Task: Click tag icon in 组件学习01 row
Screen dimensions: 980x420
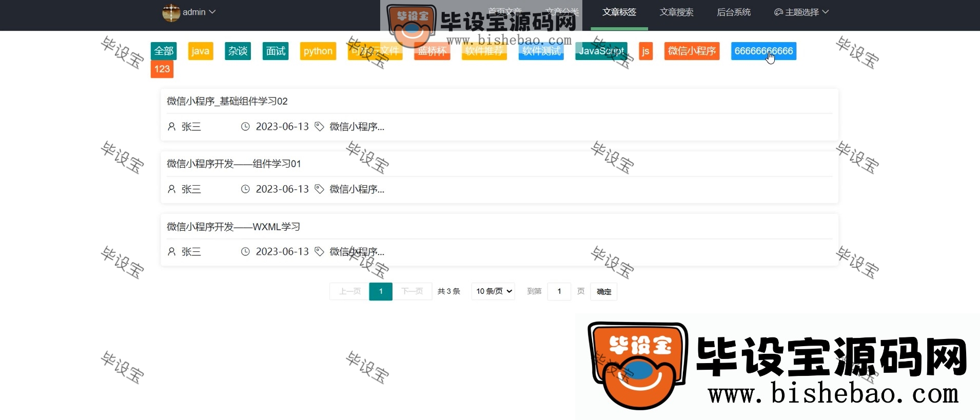Action: [319, 189]
